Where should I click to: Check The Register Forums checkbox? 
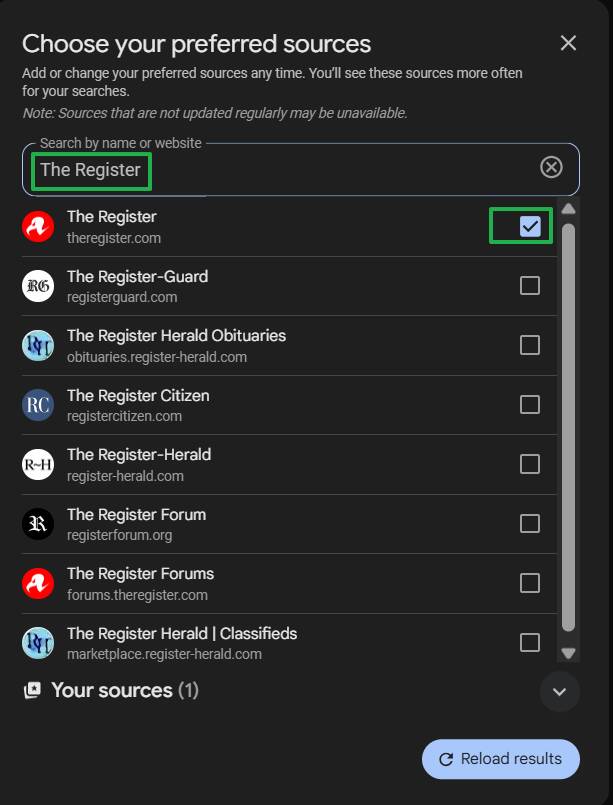tap(530, 583)
